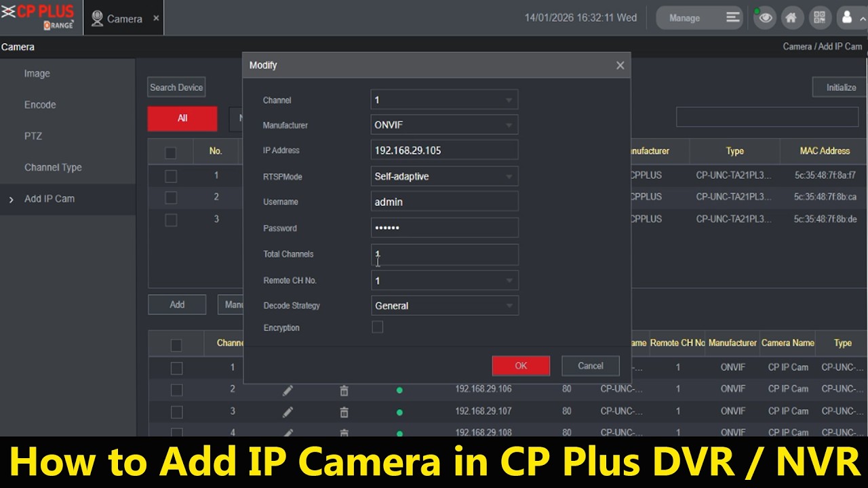Check the box for added channel 1
Screen dimensions: 868x488
176,368
